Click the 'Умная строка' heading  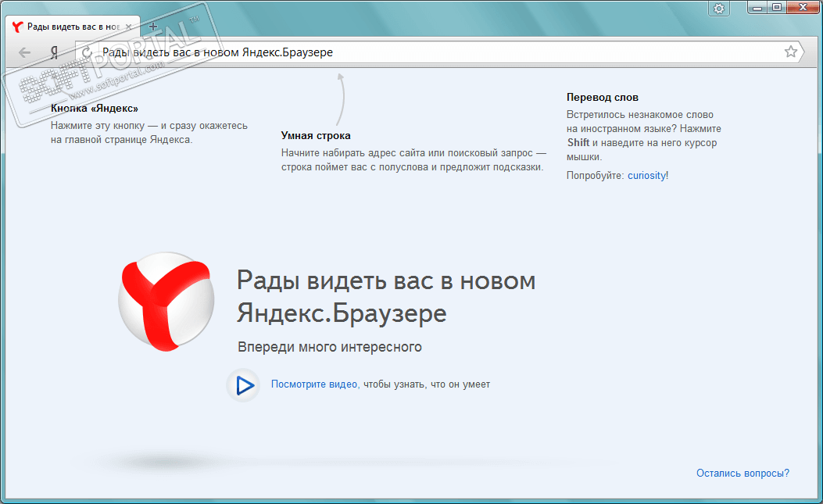[316, 135]
